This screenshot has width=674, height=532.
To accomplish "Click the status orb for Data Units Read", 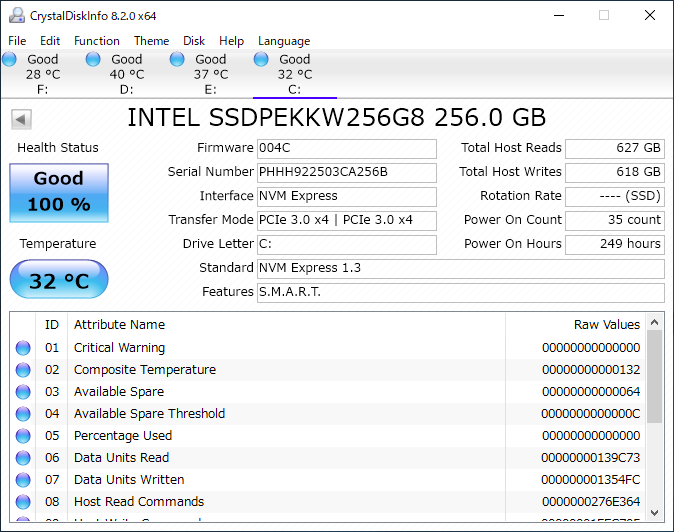I will point(23,458).
